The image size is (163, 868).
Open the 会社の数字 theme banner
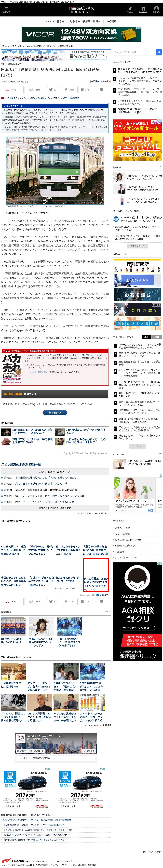pyautogui.click(x=137, y=310)
